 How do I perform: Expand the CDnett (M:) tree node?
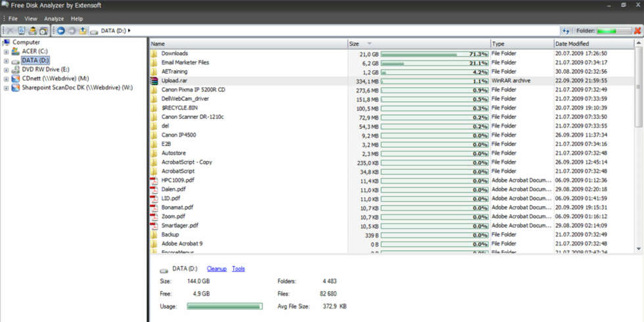(x=6, y=78)
